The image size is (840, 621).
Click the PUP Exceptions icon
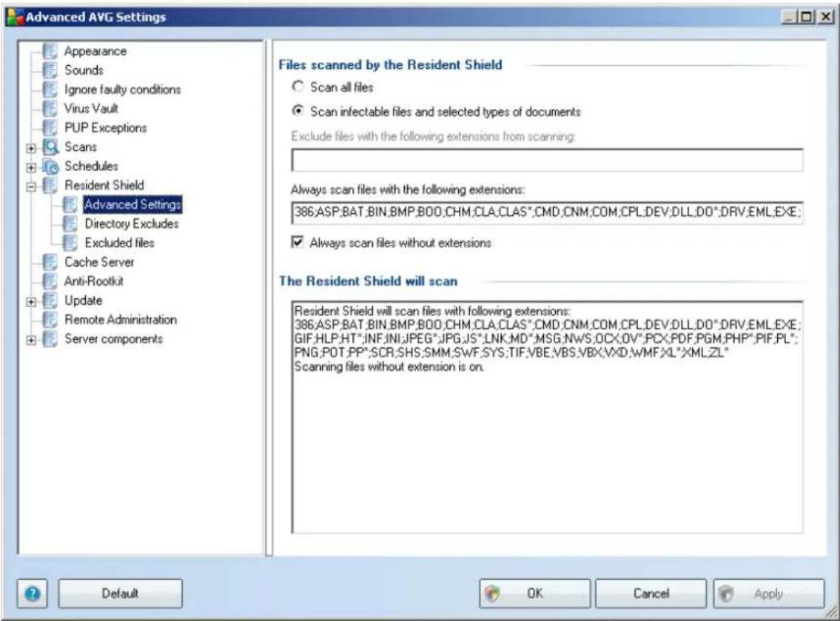50,128
